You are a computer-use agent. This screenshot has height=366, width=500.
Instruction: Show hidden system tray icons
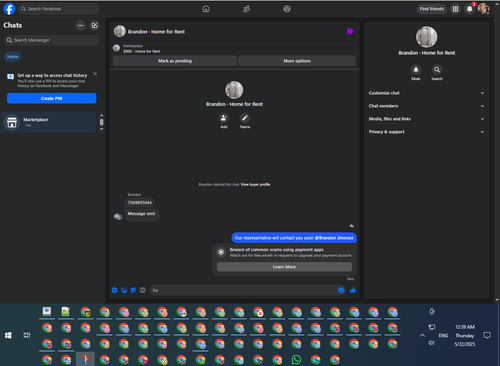(x=422, y=335)
